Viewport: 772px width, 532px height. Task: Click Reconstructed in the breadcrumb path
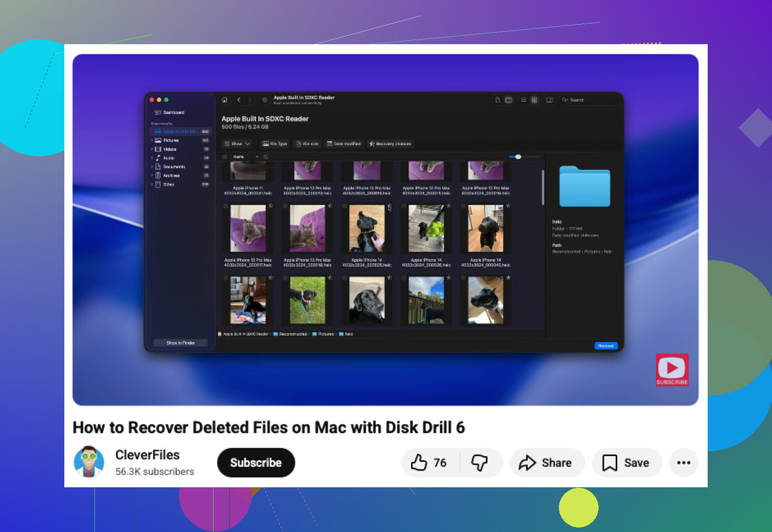[293, 334]
